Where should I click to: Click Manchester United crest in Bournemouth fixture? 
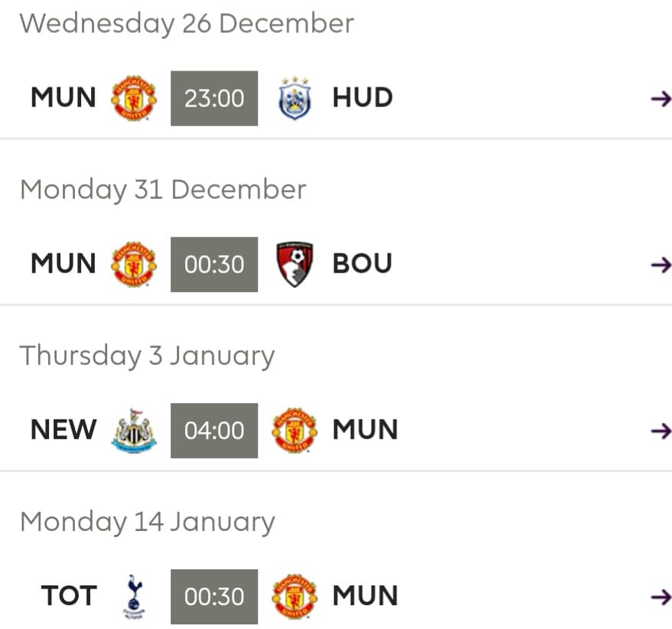pos(134,264)
